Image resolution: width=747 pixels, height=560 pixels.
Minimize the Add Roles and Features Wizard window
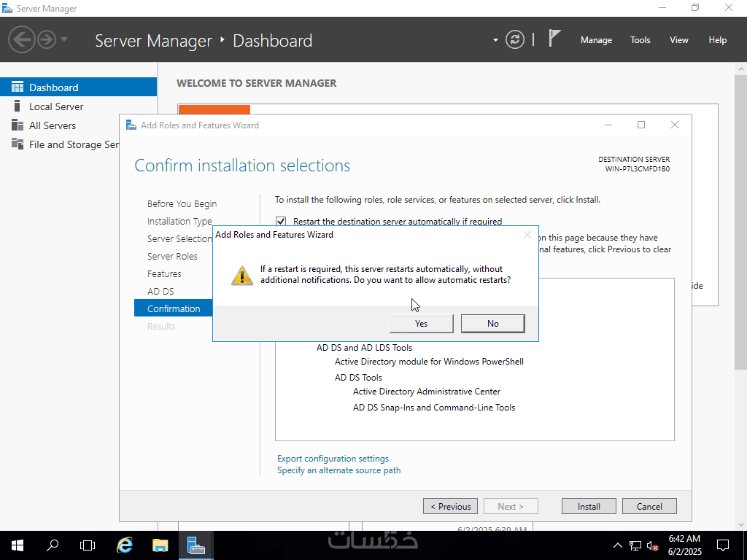tap(608, 125)
